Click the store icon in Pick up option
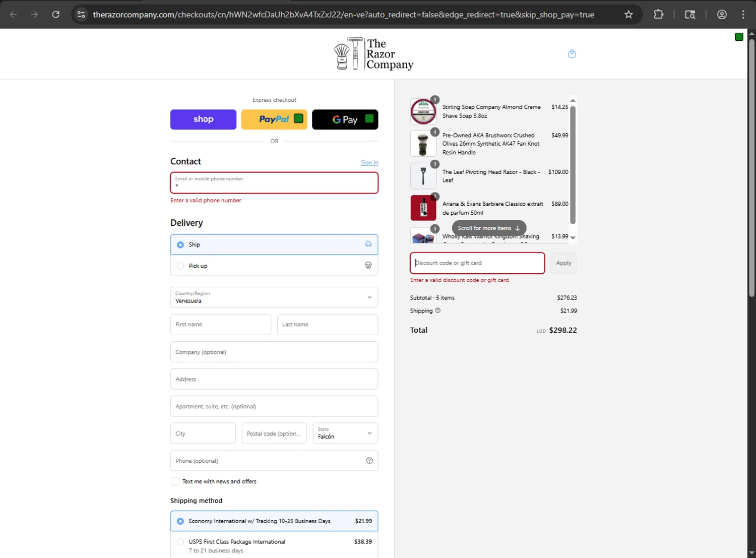 tap(368, 265)
